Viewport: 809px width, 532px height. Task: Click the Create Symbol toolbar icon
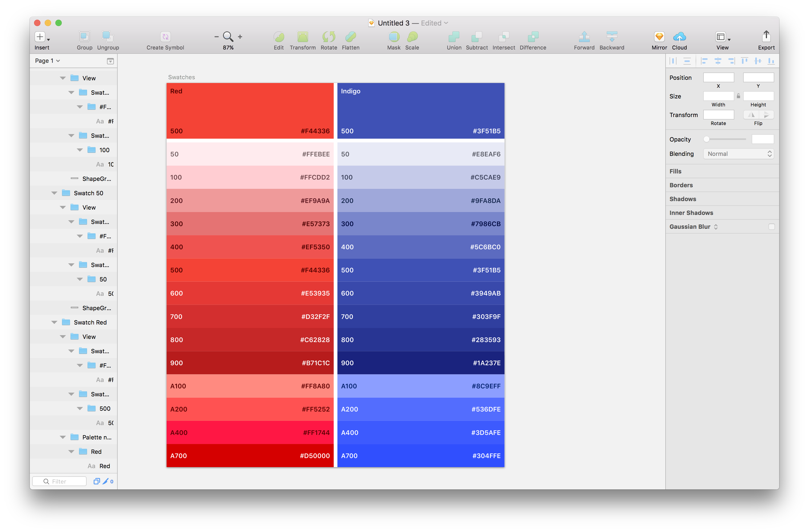pyautogui.click(x=165, y=37)
